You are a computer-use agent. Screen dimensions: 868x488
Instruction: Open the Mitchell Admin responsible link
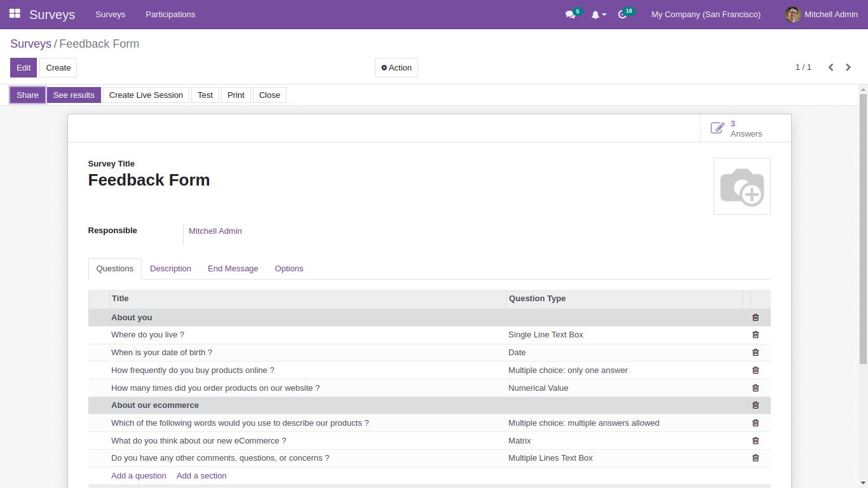point(215,231)
